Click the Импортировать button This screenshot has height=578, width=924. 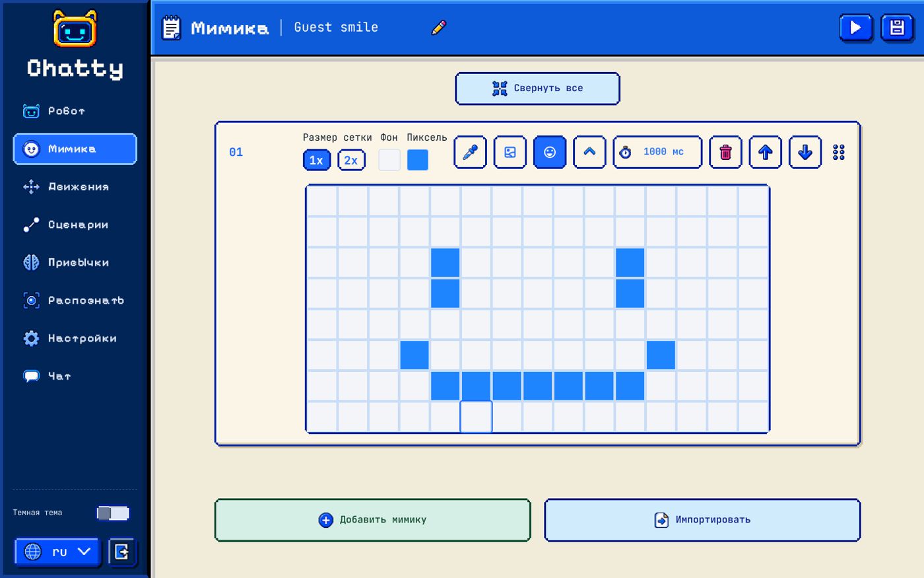tap(702, 520)
